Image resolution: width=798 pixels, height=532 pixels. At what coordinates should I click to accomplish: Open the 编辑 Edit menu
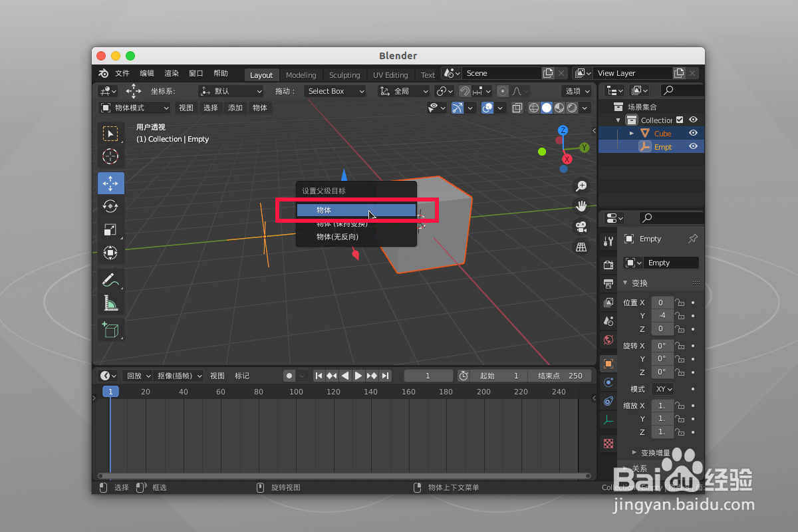tap(147, 73)
